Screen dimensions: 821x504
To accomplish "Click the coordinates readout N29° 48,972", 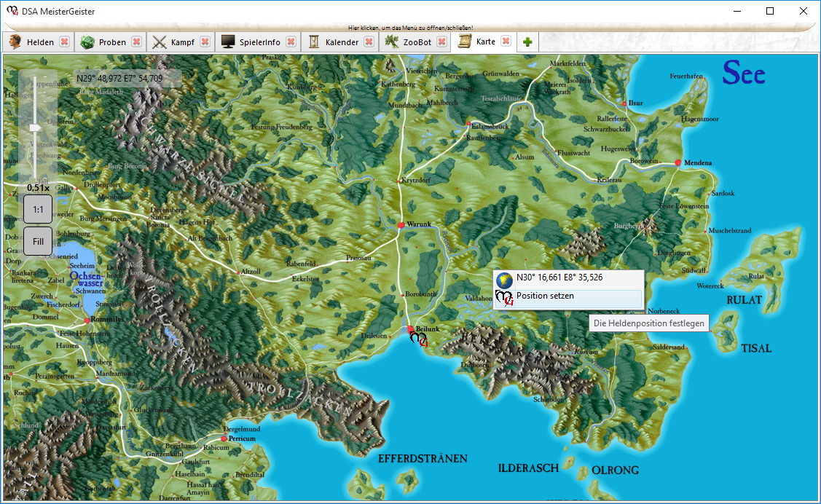I will coord(119,79).
